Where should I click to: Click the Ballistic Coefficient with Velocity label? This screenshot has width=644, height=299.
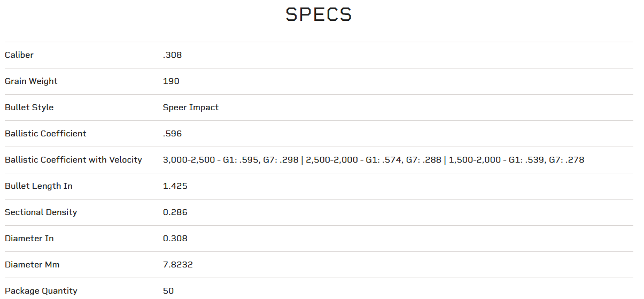click(73, 160)
